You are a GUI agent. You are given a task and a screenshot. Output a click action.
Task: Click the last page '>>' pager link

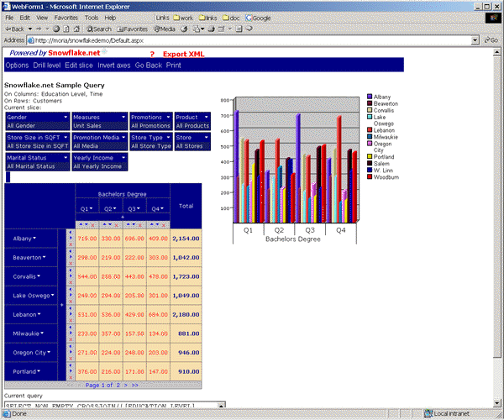(135, 385)
